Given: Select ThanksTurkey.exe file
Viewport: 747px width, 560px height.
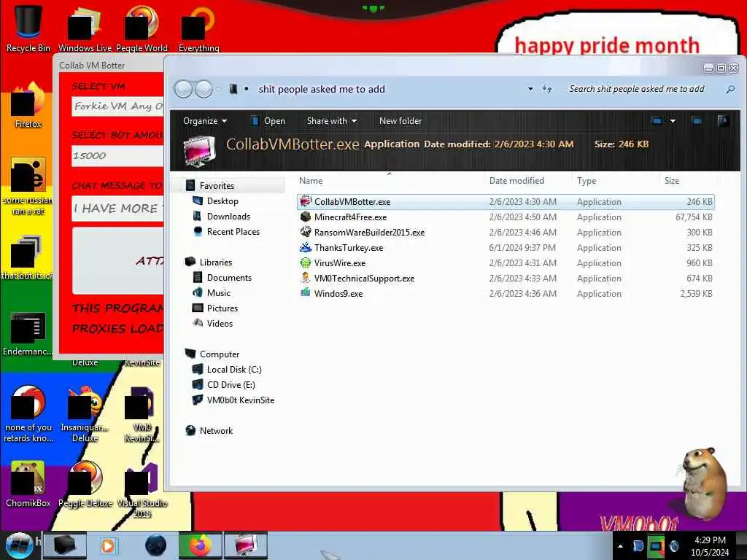Looking at the screenshot, I should 506,248.
